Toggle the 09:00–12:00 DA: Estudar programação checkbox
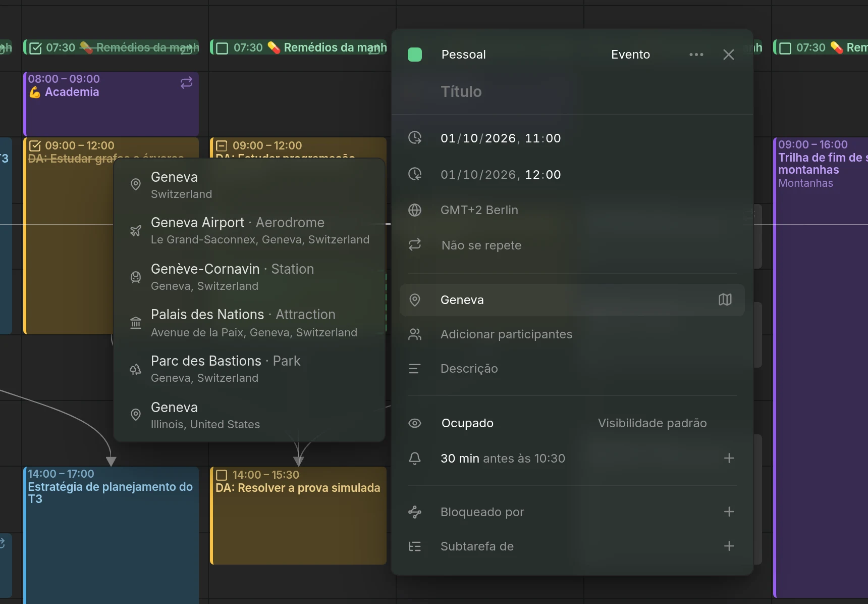The width and height of the screenshot is (868, 604). (x=222, y=146)
